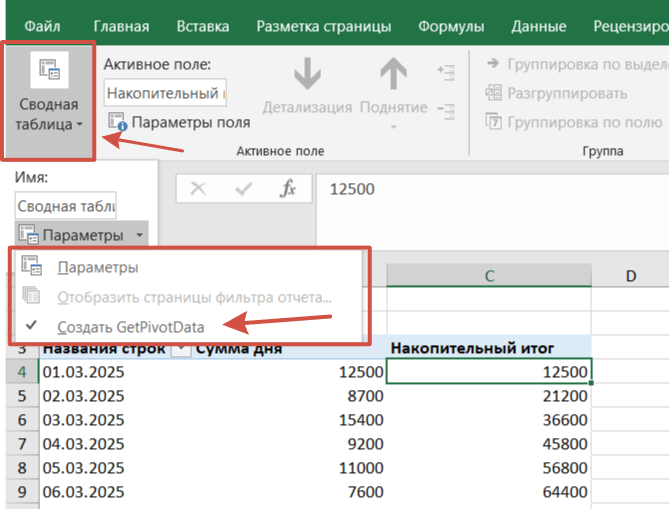Click the insert function fx icon

pos(288,188)
